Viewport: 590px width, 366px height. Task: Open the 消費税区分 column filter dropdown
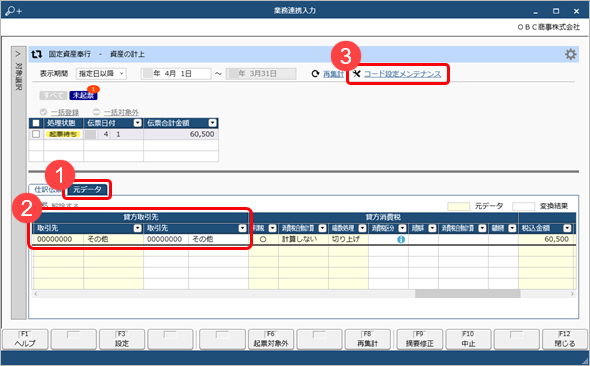click(x=402, y=228)
